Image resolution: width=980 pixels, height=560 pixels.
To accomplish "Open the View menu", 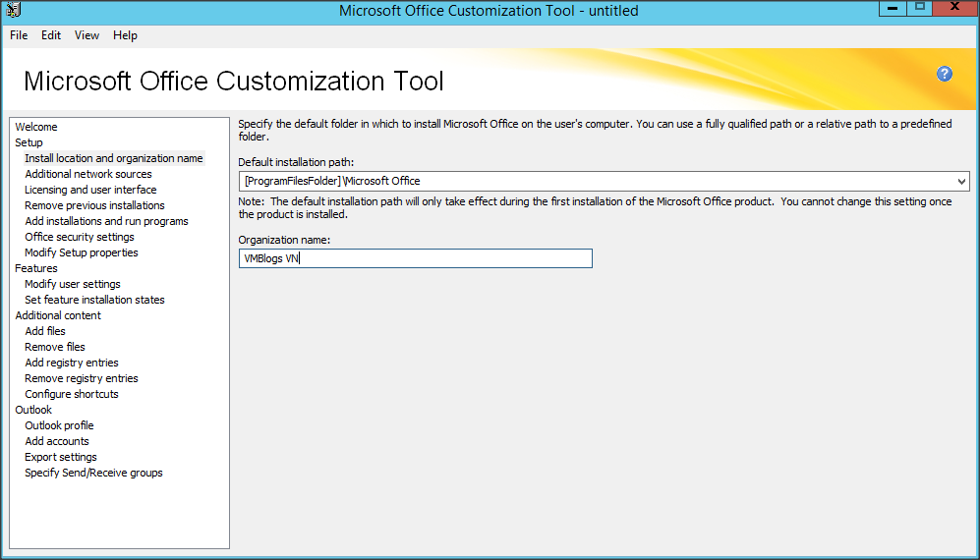I will [86, 35].
